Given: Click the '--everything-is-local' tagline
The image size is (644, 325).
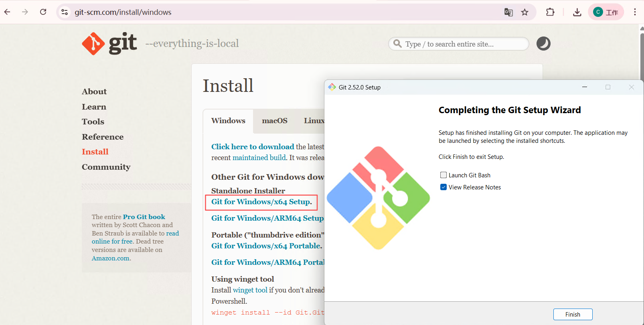Looking at the screenshot, I should coord(192,43).
